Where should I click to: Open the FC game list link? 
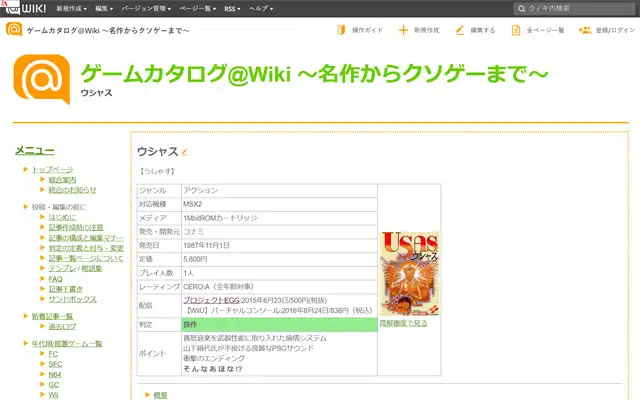tap(53, 354)
